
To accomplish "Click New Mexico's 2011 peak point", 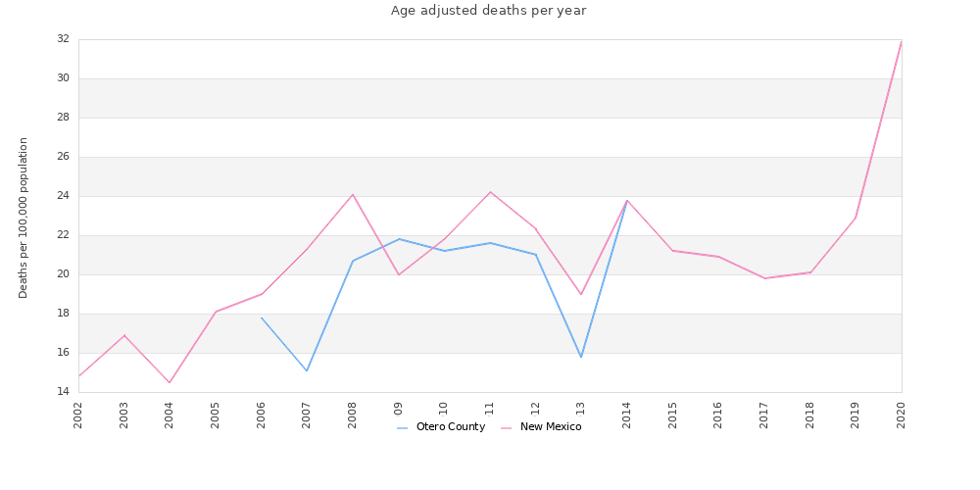I will (x=490, y=192).
